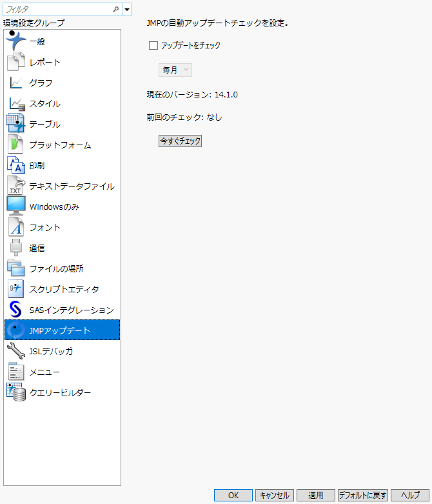Select the 一般 (General) preferences icon
Image resolution: width=432 pixels, height=504 pixels.
pos(15,41)
